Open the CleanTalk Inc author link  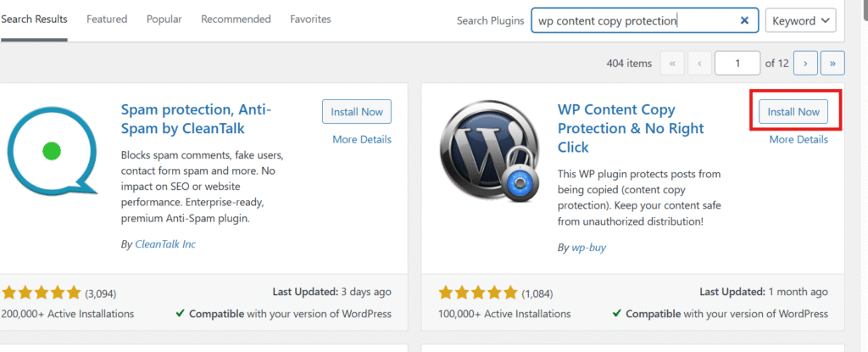click(x=165, y=244)
